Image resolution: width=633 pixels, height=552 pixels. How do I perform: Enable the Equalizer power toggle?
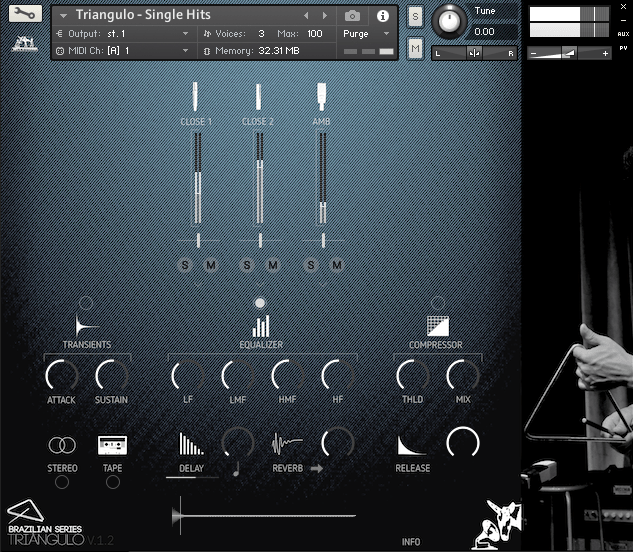pos(261,302)
